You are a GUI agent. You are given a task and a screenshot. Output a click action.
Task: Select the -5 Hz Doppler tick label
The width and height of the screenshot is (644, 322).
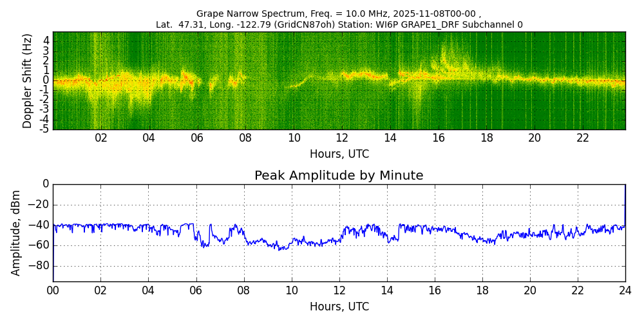(44, 129)
